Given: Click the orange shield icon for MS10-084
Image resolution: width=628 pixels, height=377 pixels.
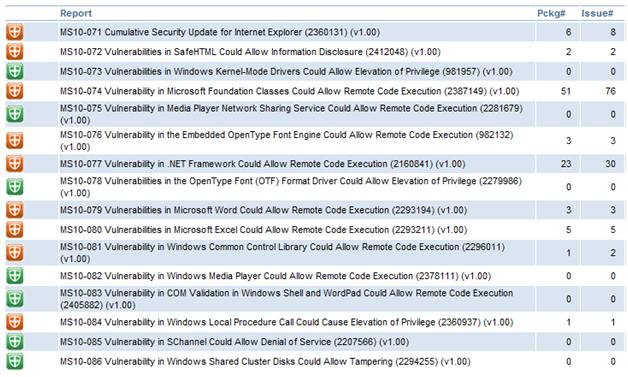Looking at the screenshot, I should pyautogui.click(x=15, y=322).
